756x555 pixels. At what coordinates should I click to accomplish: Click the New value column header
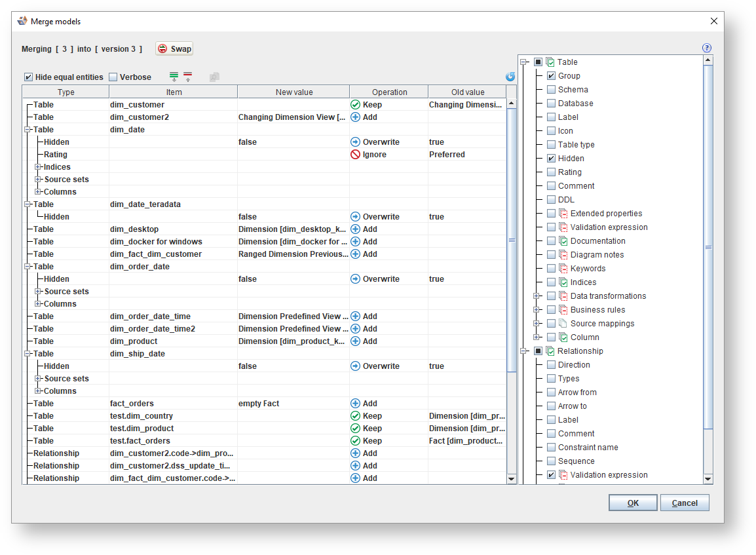(293, 92)
